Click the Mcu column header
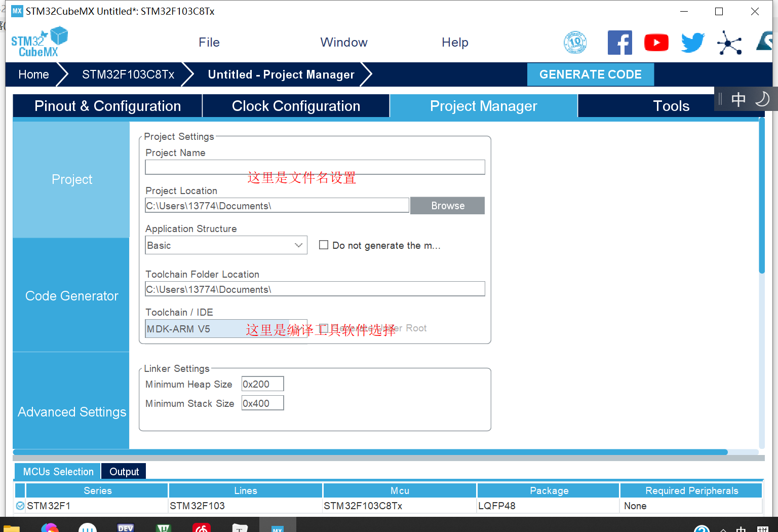Viewport: 778px width, 532px height. [x=400, y=490]
